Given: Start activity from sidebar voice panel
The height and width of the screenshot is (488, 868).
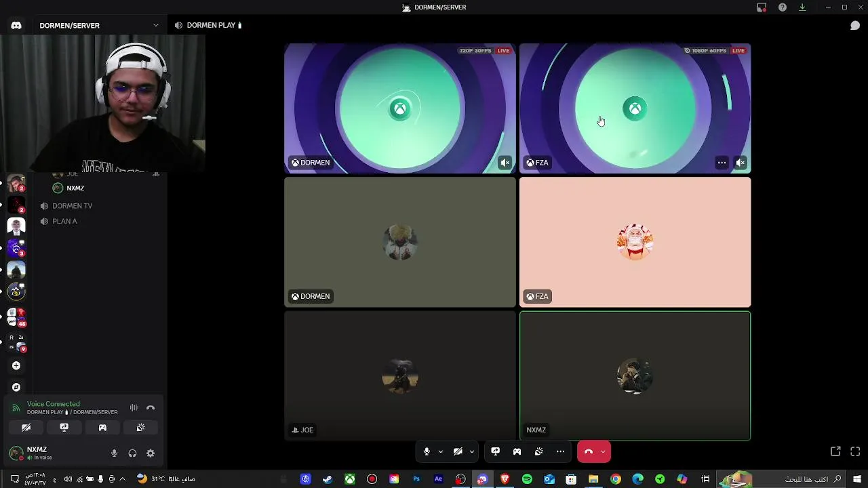Looking at the screenshot, I should [102, 428].
